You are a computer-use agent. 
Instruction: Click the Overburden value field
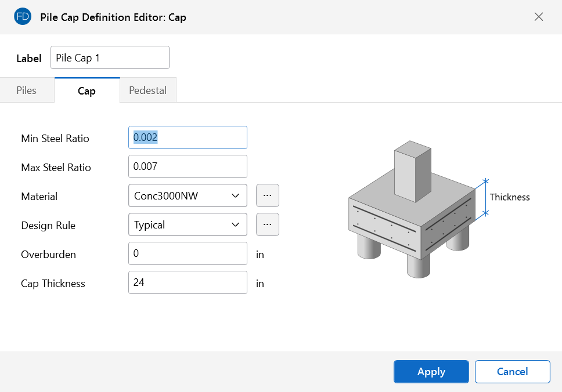(x=188, y=253)
